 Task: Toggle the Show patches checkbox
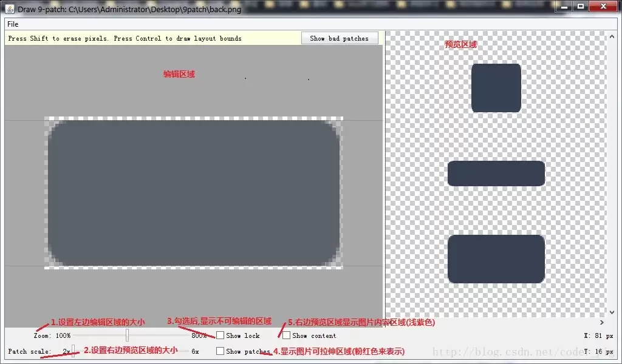220,351
